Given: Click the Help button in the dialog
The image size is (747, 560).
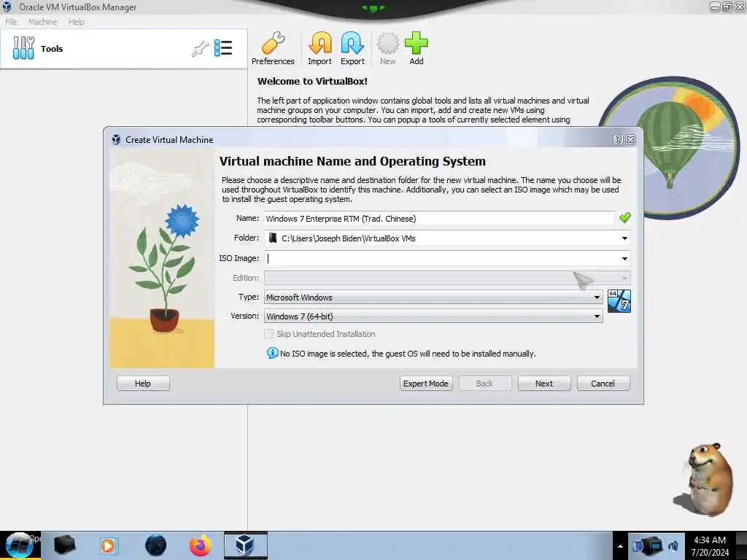Looking at the screenshot, I should (x=143, y=384).
